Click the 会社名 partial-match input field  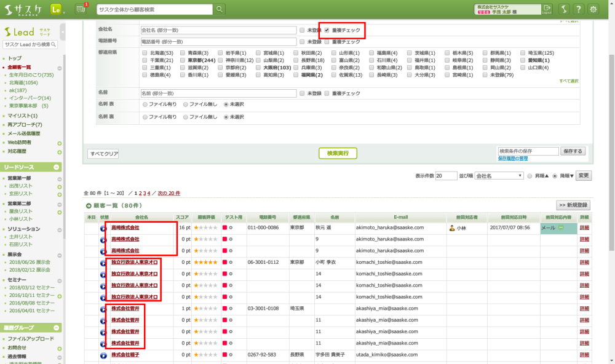coord(218,30)
